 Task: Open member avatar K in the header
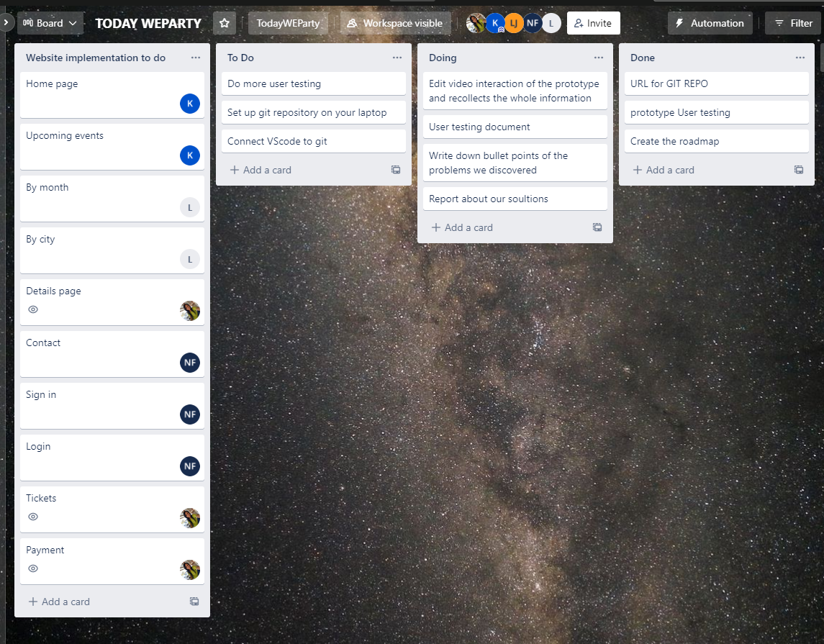(x=495, y=22)
